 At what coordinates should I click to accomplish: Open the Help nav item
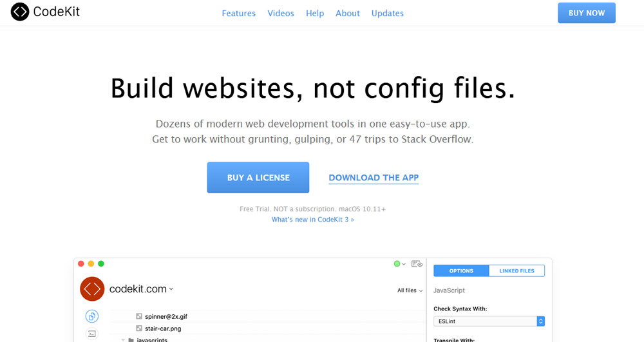(x=315, y=13)
